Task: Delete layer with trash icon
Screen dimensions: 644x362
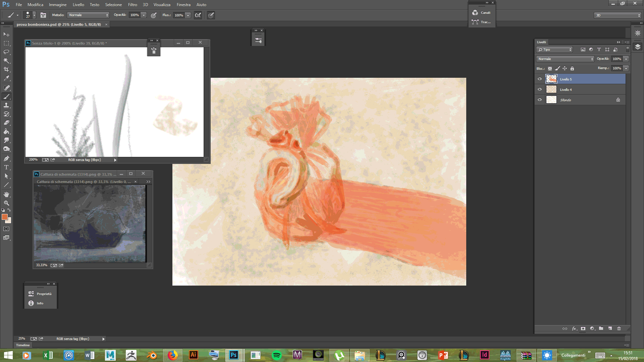Action: [x=619, y=328]
